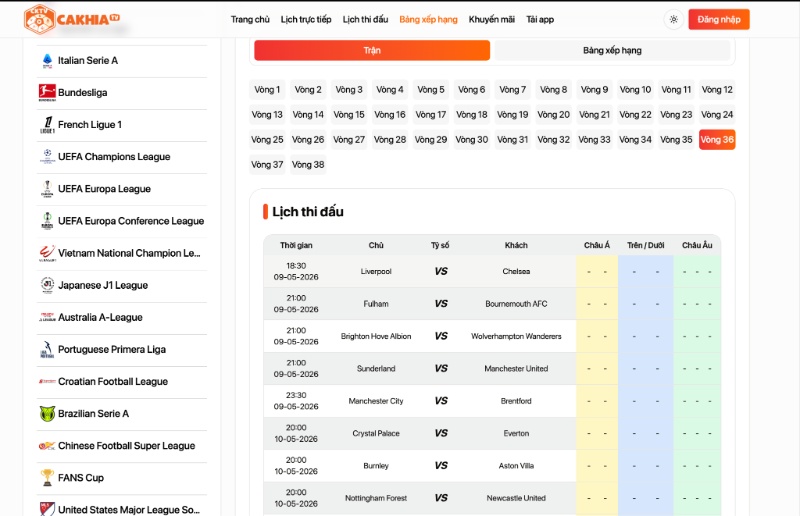Click Everton team name
Viewport: 800px width, 516px height.
tap(516, 433)
